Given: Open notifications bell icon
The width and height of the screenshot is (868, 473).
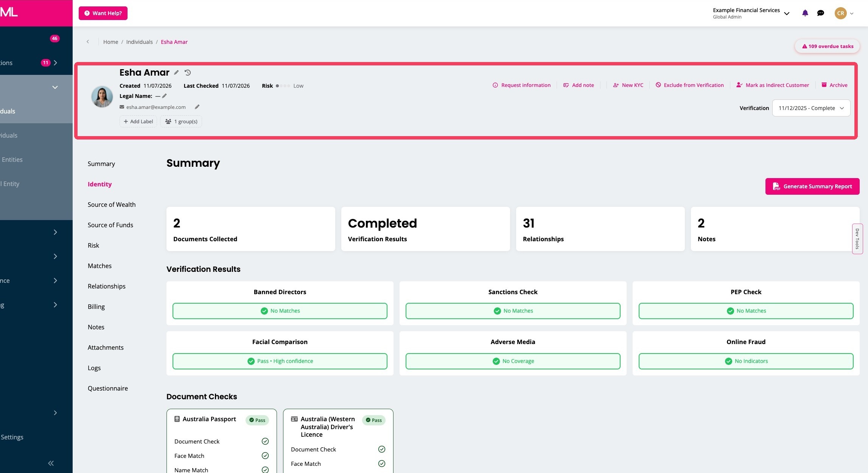Looking at the screenshot, I should click(805, 13).
